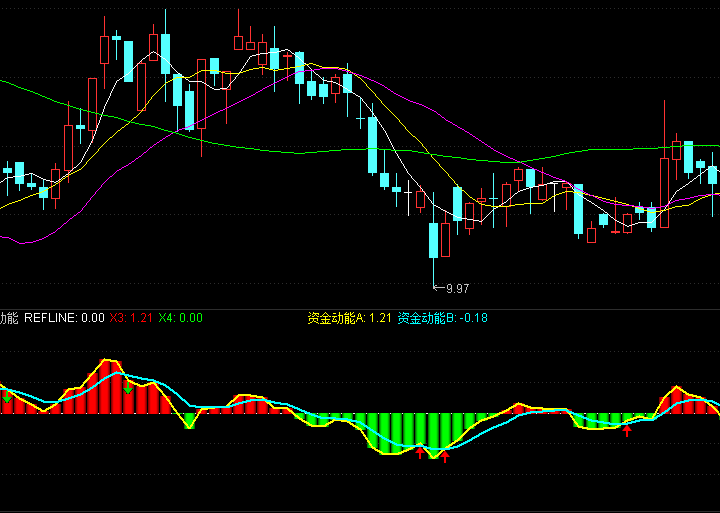Select the green X4: 0.00 value label
Screen dimensions: 720x513
(180, 318)
